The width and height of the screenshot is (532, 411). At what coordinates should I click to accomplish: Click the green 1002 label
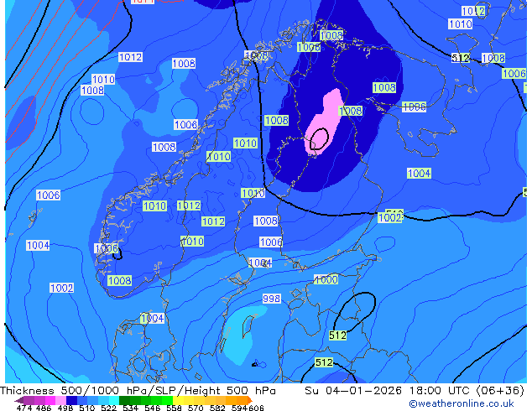pos(389,218)
